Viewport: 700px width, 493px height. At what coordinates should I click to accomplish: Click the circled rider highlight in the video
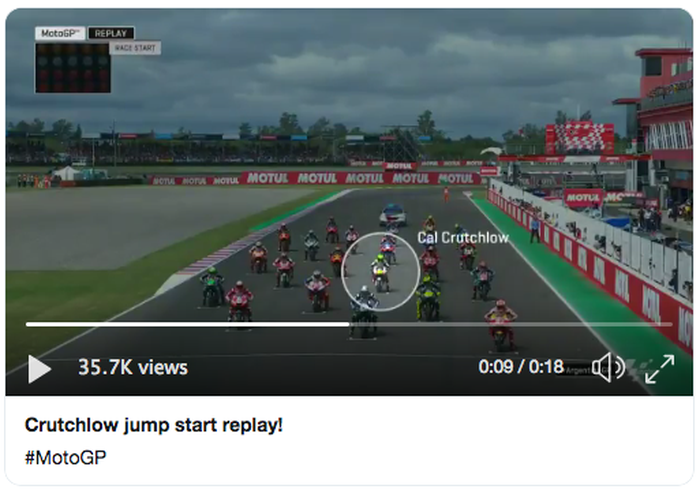pyautogui.click(x=380, y=272)
